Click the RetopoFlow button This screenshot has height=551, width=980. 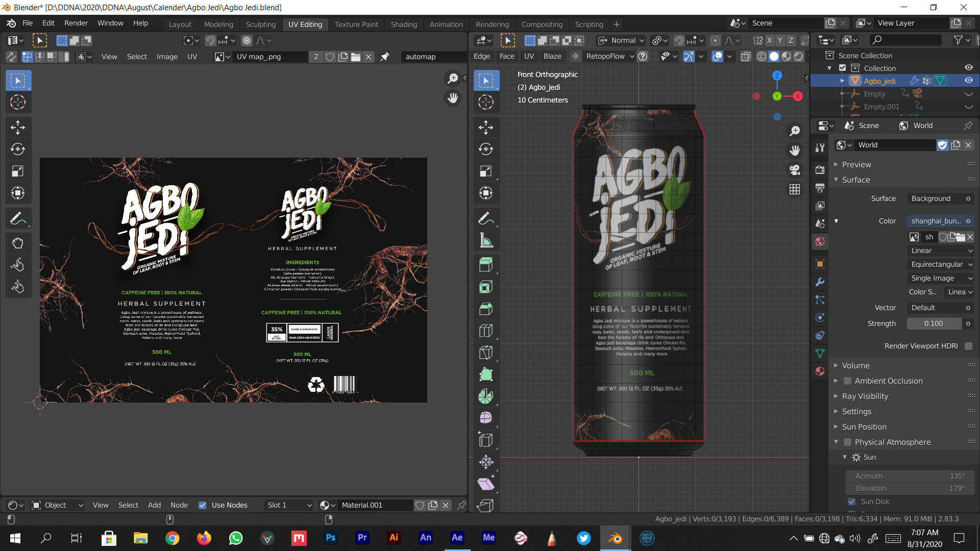tap(605, 56)
